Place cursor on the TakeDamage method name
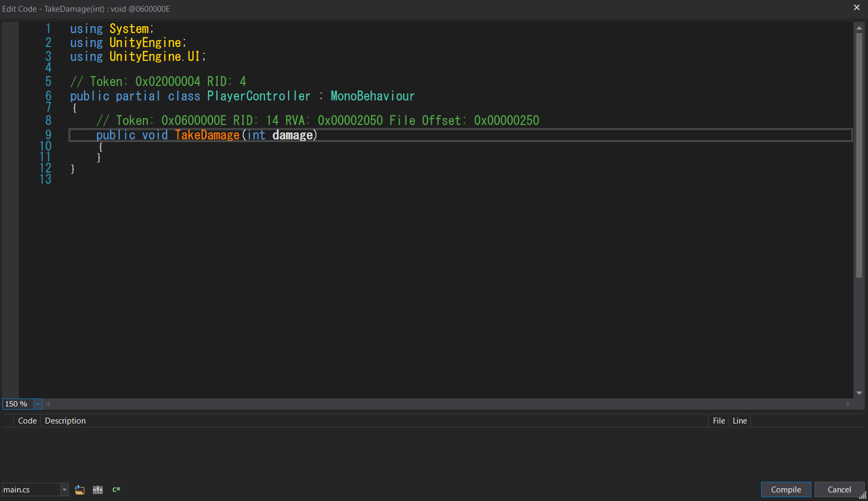Viewport: 868px width, 501px height. click(x=207, y=135)
